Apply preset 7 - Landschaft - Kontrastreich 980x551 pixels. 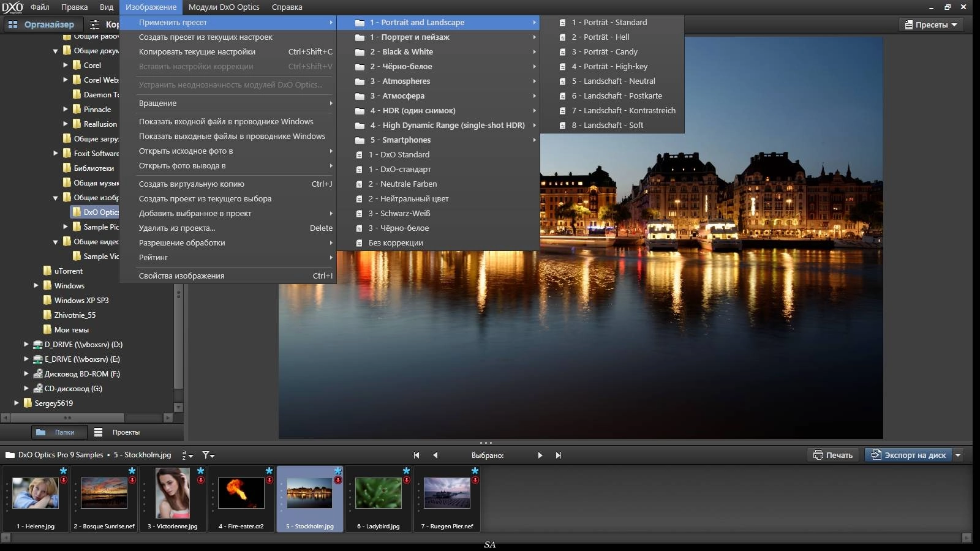click(x=612, y=110)
